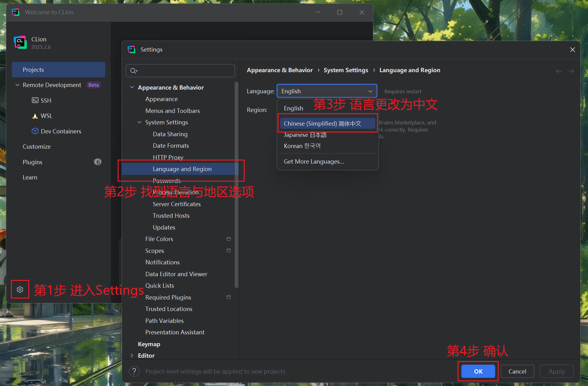Click the settings tree scrollbar
Viewport: 588px width, 386px height.
(236, 185)
